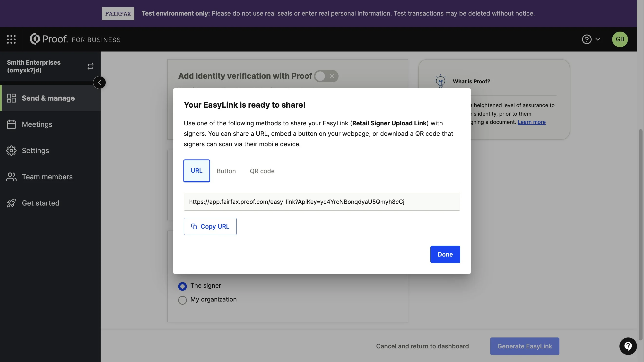The width and height of the screenshot is (644, 362).
Task: Click Cancel and return to dashboard
Action: pos(422,346)
